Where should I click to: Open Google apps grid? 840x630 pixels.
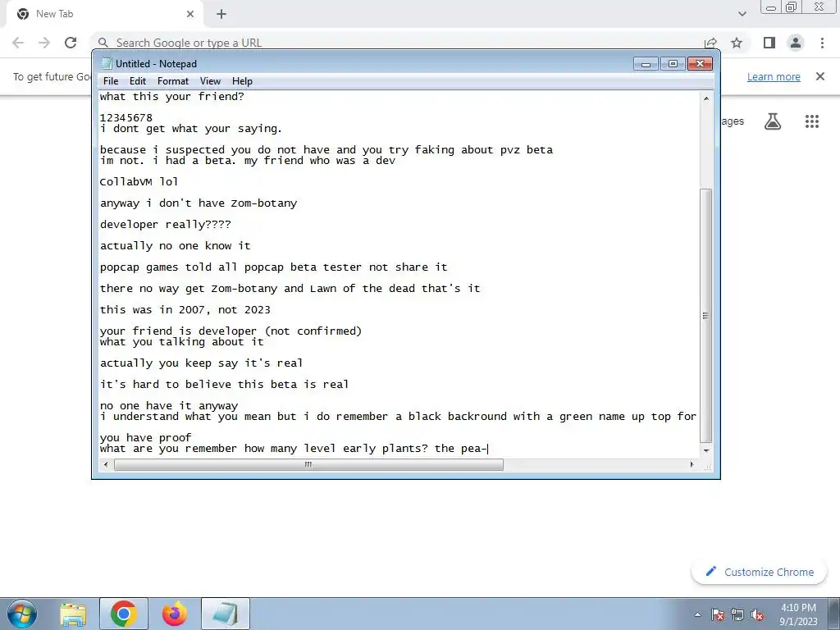(812, 121)
